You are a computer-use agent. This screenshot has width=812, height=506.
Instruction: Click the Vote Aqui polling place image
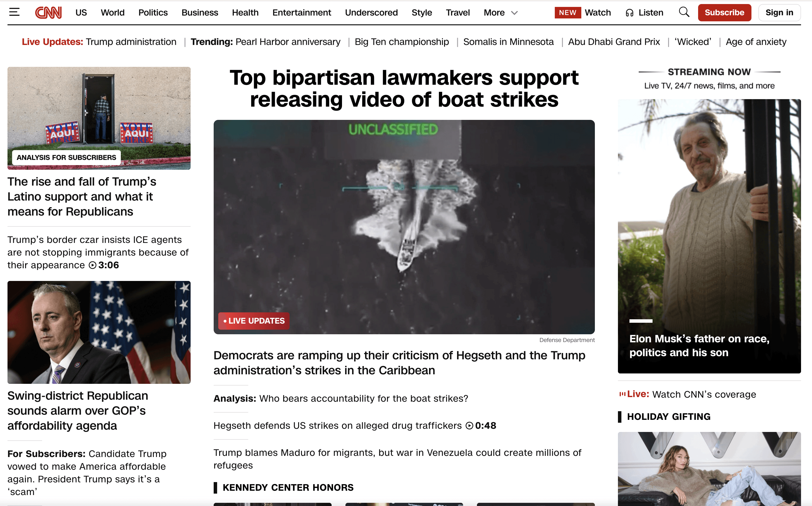pyautogui.click(x=99, y=118)
